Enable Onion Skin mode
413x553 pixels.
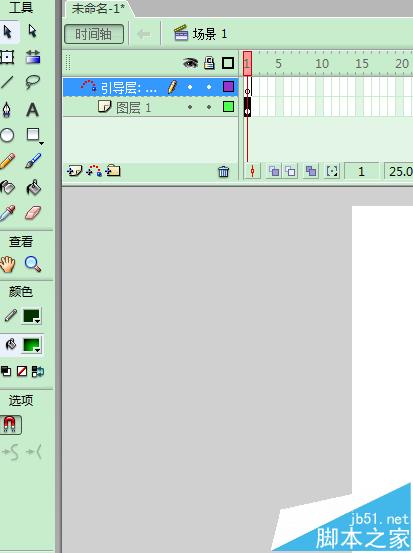pos(274,171)
